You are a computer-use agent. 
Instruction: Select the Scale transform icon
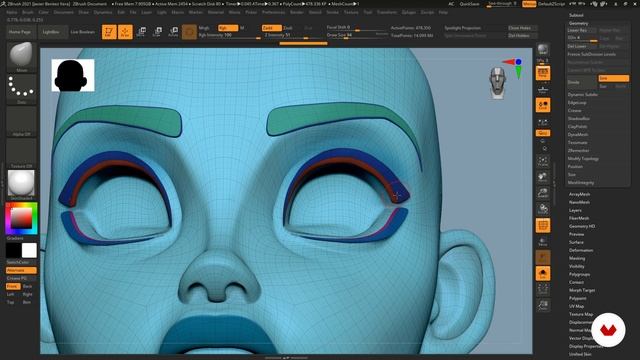[157, 32]
